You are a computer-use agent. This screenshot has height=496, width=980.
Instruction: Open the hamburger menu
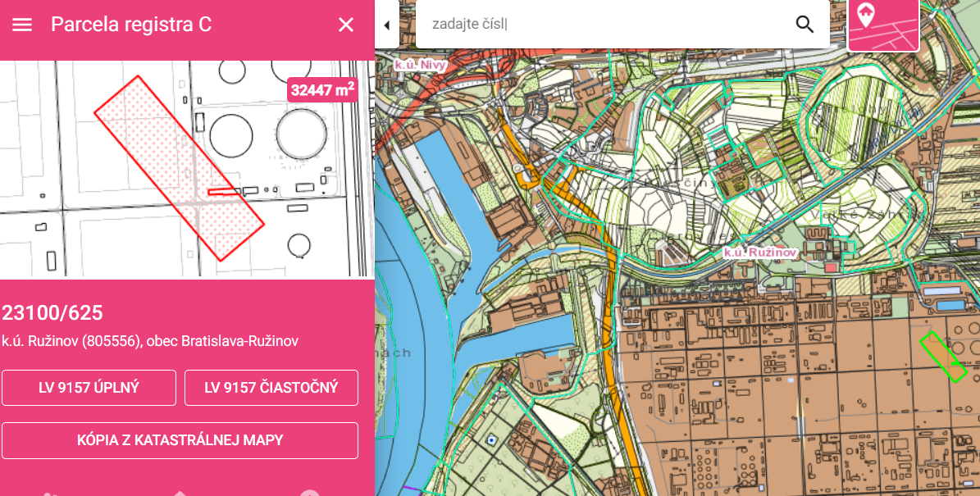22,25
